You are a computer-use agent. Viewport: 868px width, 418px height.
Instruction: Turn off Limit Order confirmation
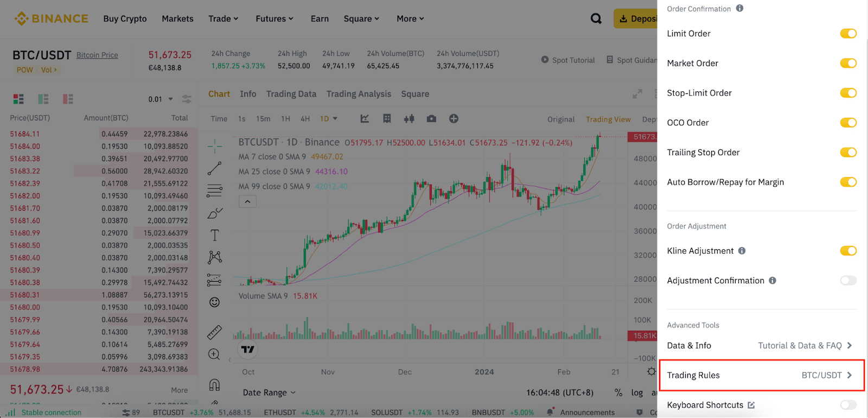pos(848,34)
